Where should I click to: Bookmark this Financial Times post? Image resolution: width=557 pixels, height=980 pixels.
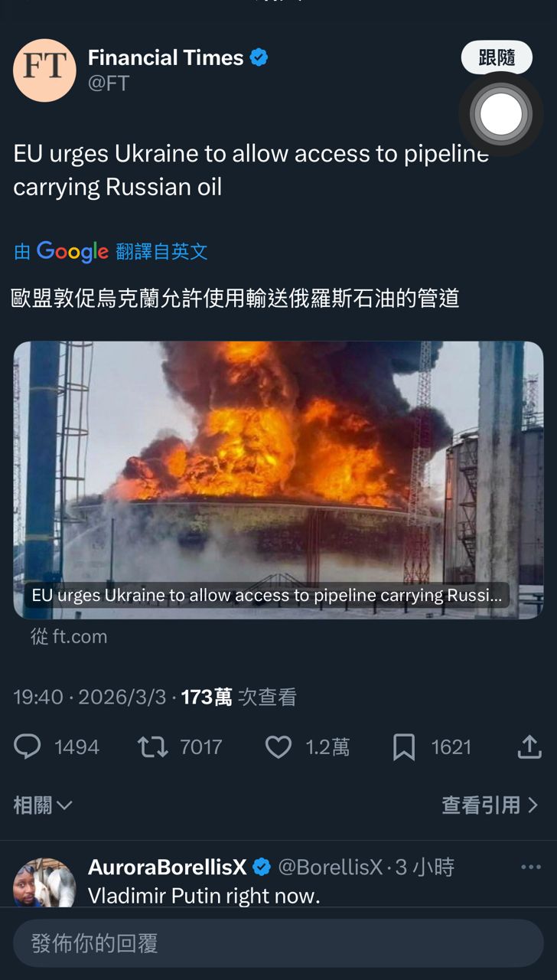click(x=404, y=747)
